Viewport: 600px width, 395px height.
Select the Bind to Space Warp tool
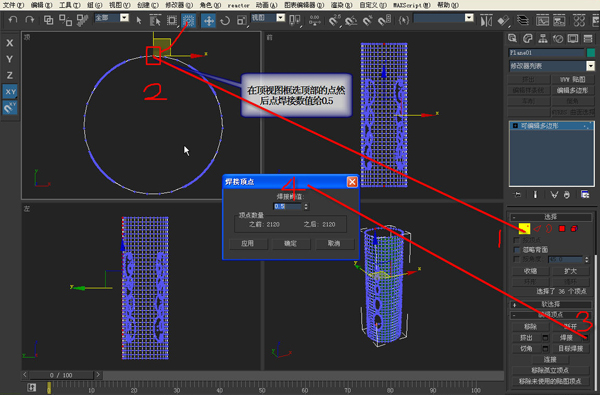coord(82,20)
